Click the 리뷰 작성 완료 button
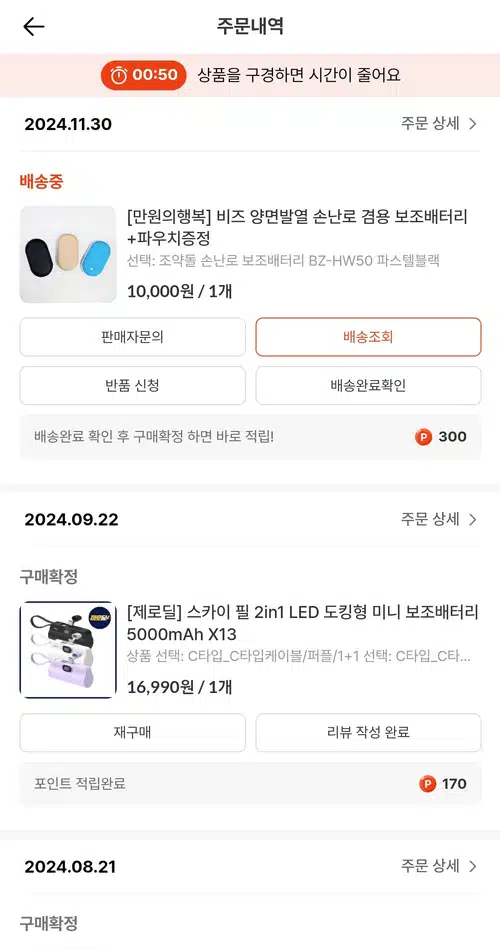Image resolution: width=500 pixels, height=949 pixels. pyautogui.click(x=368, y=732)
